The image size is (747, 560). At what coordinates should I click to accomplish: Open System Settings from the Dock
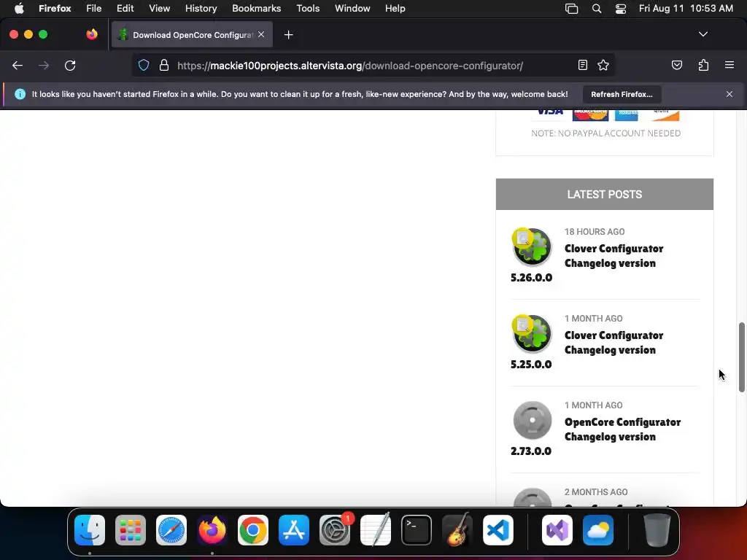tap(334, 530)
